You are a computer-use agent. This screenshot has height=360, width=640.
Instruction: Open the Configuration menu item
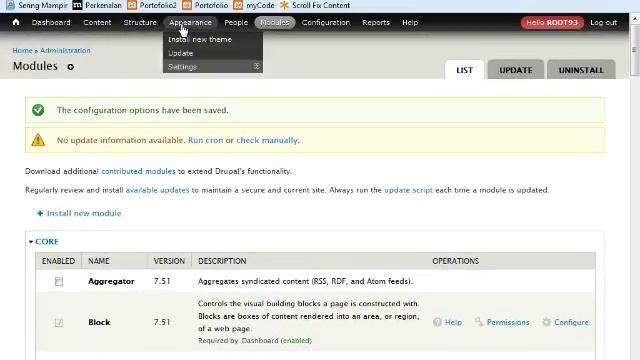click(326, 22)
